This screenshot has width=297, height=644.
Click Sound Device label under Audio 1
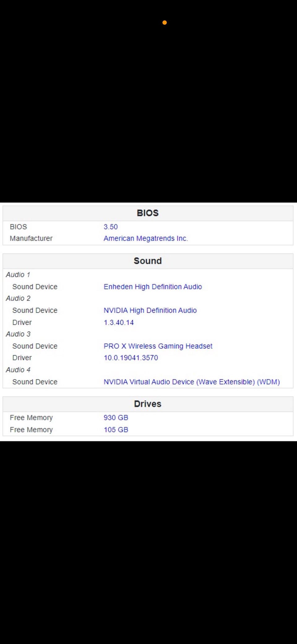pos(35,287)
